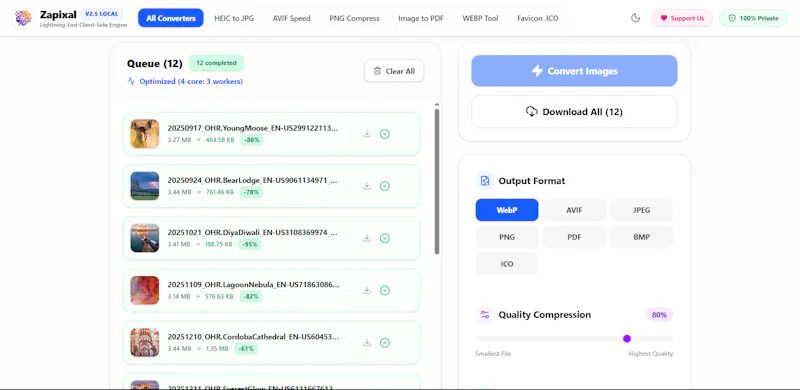800x390 pixels.
Task: Click the Convert Images button
Action: pyautogui.click(x=574, y=71)
